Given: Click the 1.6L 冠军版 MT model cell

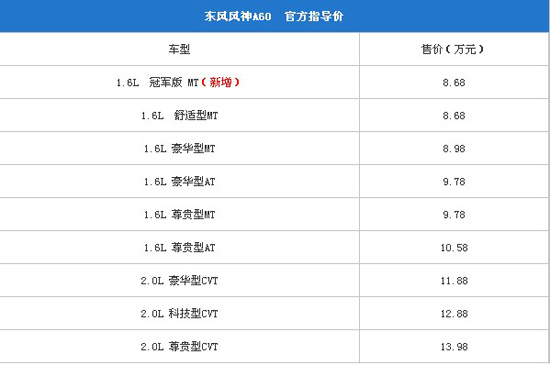Looking at the screenshot, I should point(179,82).
